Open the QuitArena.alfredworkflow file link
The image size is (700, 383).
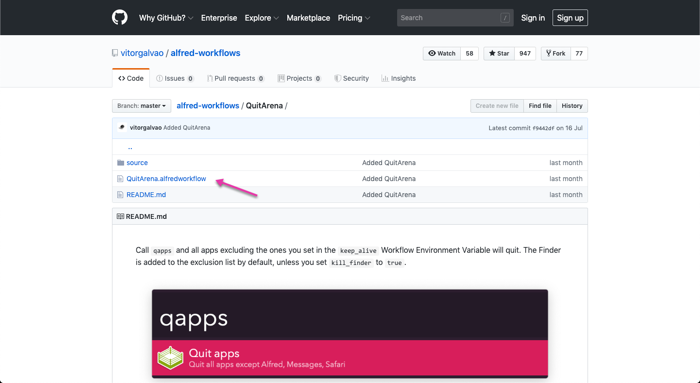click(x=166, y=179)
